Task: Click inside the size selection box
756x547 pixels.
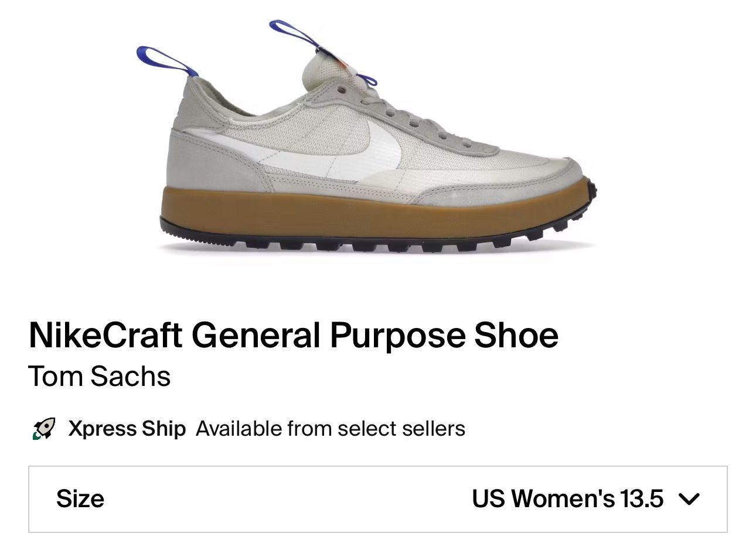Action: tap(378, 499)
